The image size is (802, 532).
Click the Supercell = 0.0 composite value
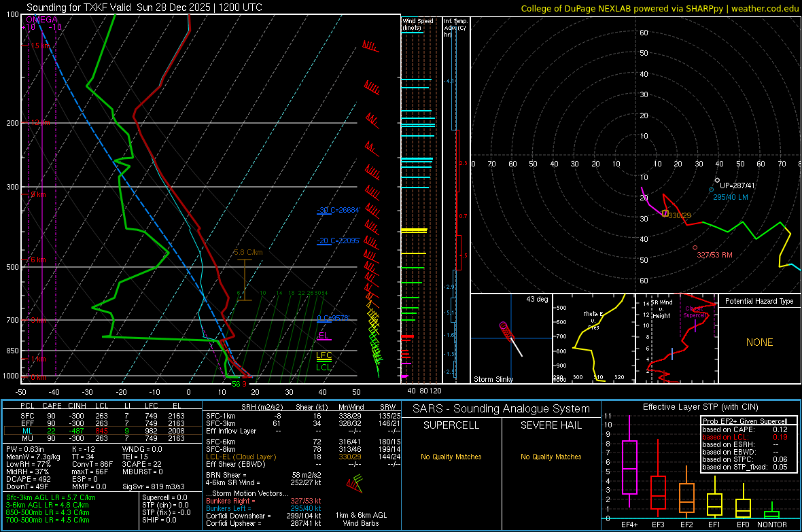(x=164, y=497)
